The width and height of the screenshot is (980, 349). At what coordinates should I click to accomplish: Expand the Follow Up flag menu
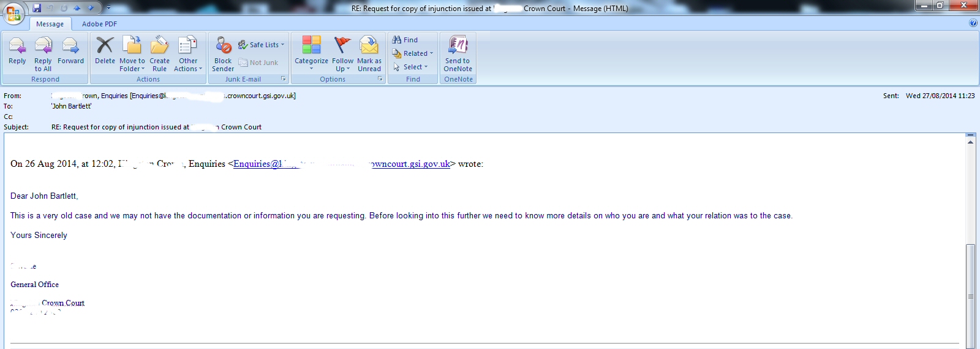pos(342,53)
